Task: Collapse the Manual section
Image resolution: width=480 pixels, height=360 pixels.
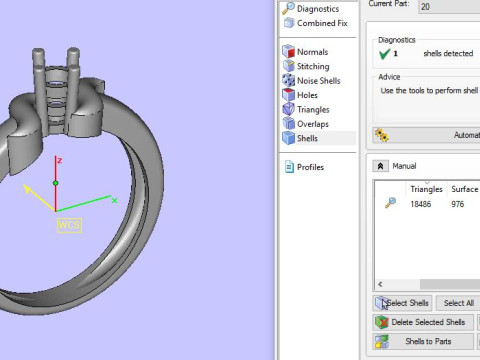Action: pyautogui.click(x=380, y=166)
